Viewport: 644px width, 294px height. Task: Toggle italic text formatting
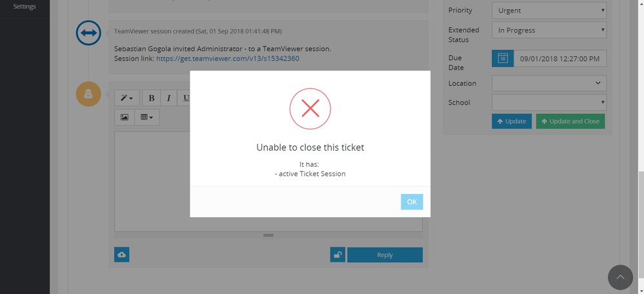(x=168, y=98)
